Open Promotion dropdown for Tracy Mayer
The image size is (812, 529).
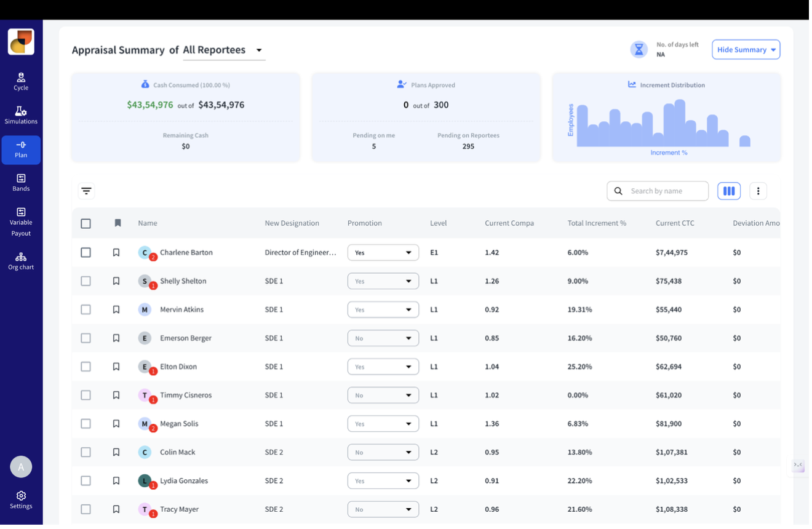(x=383, y=509)
